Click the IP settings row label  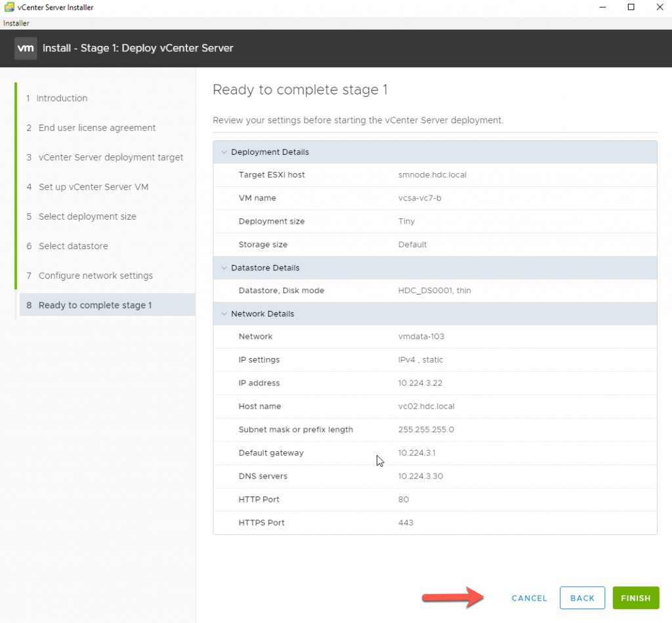[x=259, y=359]
